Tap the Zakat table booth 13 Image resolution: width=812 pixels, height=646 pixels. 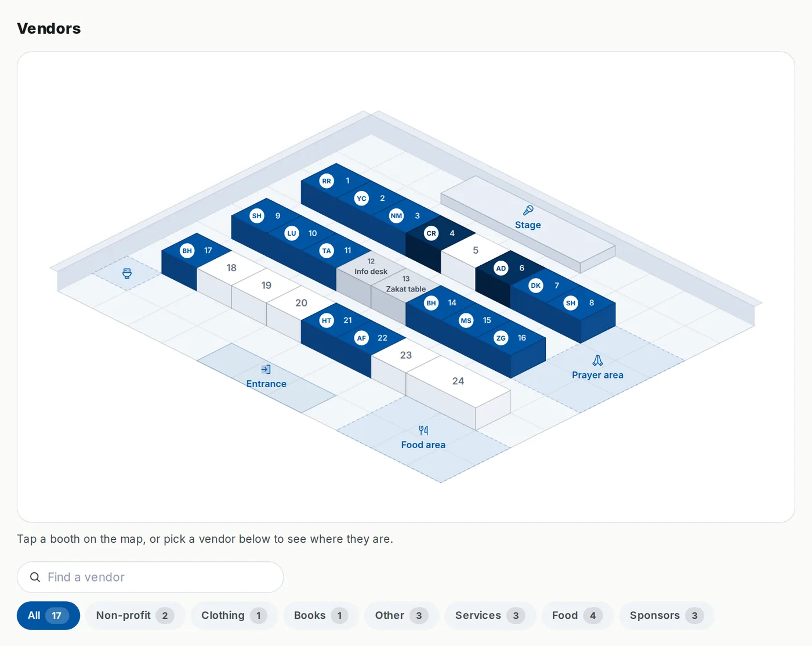click(406, 284)
